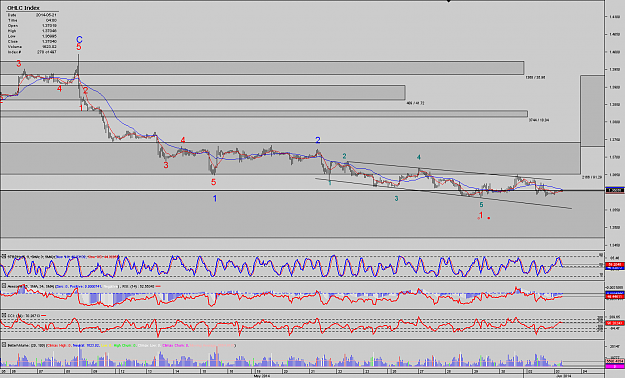Click the May 2014 date axis label
This screenshot has height=378, width=625.
[261, 375]
